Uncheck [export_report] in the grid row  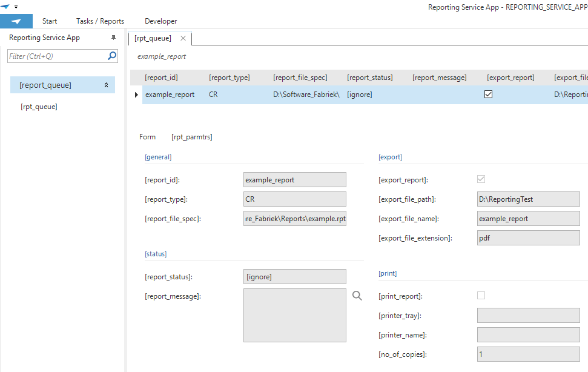coord(488,95)
